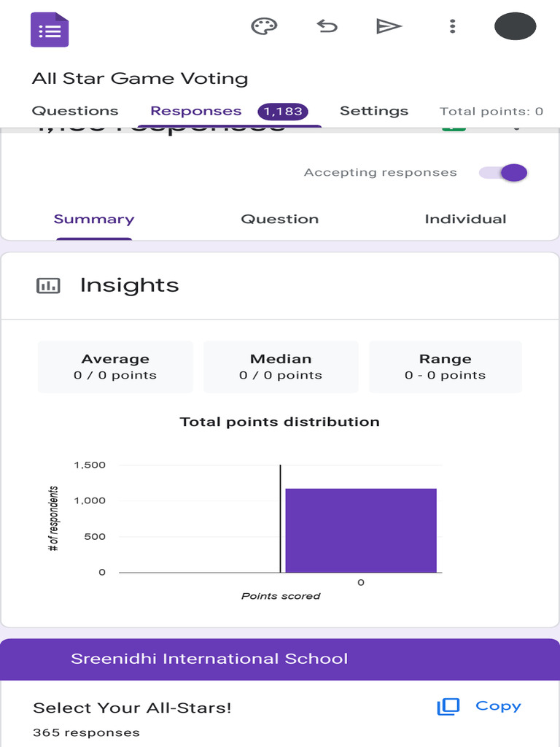Click the purple bar in distribution chart

[x=361, y=530]
